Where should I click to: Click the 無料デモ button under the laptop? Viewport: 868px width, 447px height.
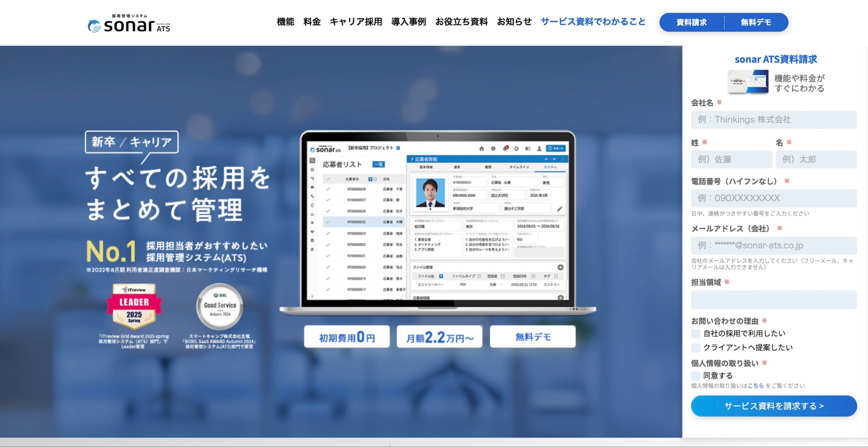(533, 337)
